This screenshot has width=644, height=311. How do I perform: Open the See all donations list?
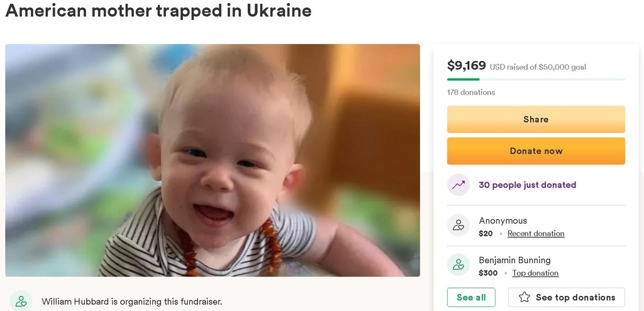(471, 297)
